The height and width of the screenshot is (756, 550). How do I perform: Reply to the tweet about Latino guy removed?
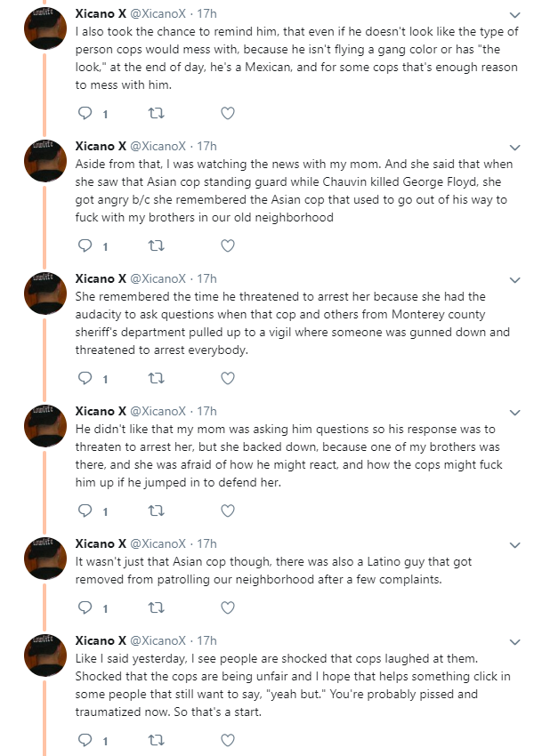click(85, 607)
